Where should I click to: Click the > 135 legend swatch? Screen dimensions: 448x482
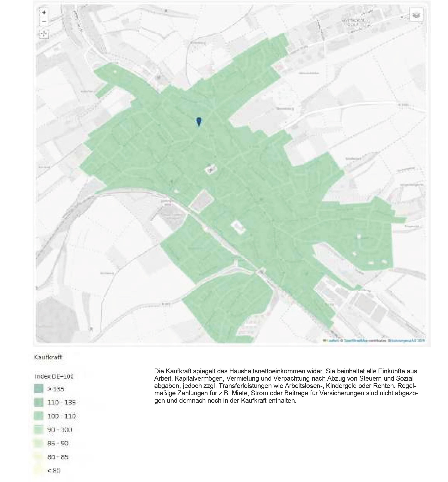pos(39,389)
